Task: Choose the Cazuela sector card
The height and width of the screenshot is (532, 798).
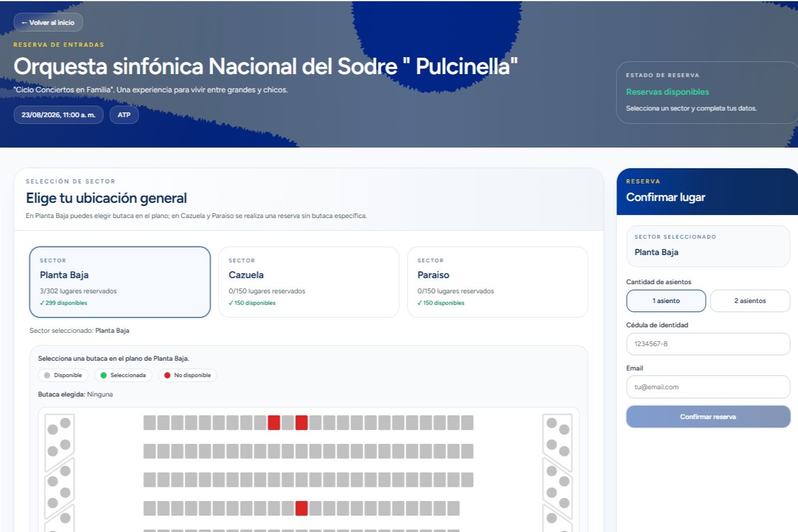Action: coord(309,282)
